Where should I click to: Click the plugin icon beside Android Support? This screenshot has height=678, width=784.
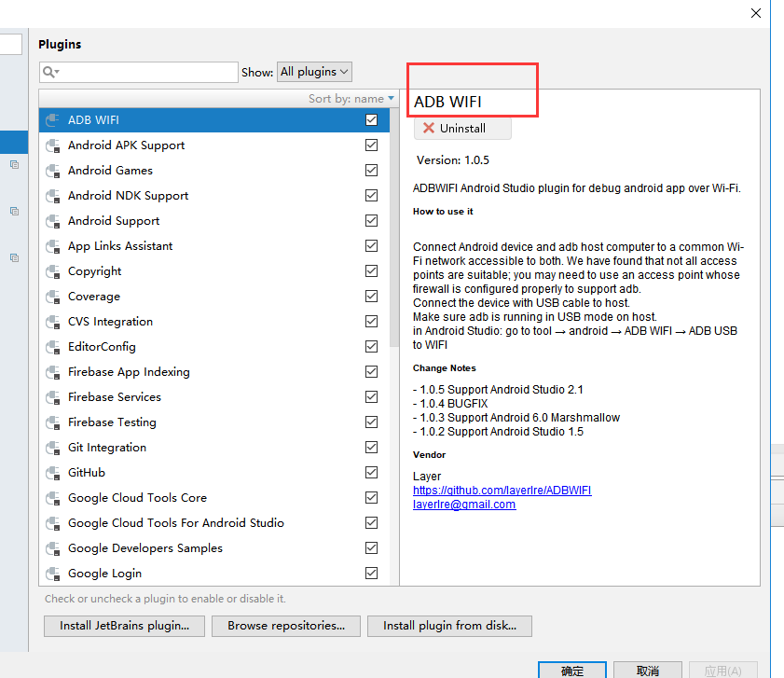52,221
